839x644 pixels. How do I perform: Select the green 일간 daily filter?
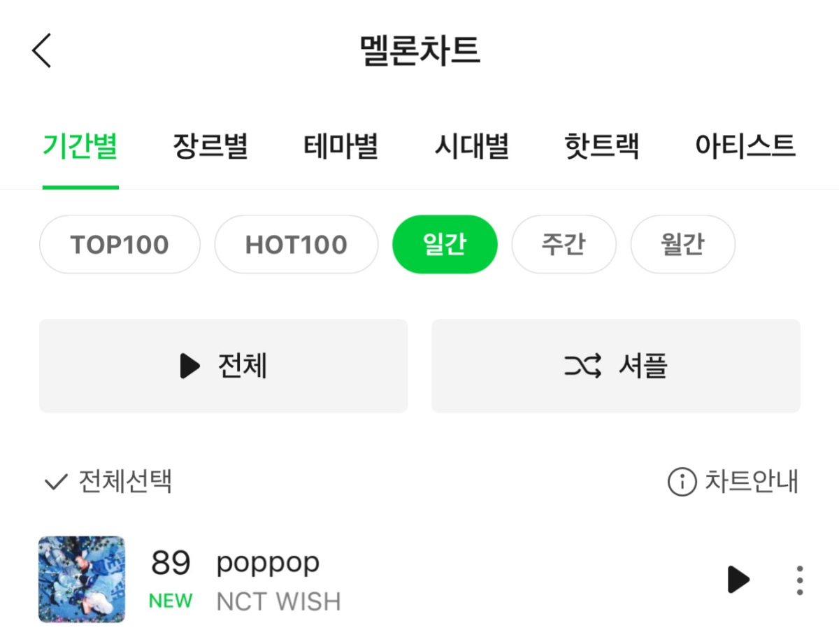point(445,245)
